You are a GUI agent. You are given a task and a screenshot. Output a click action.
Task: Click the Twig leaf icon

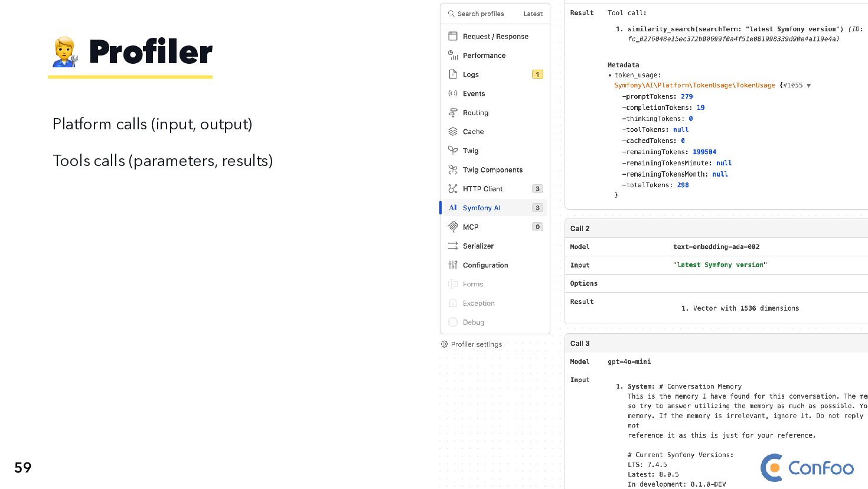point(453,151)
